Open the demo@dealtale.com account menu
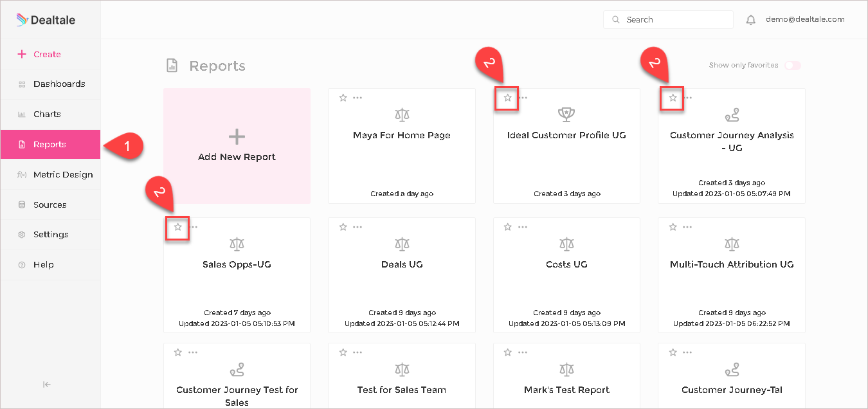Image resolution: width=868 pixels, height=409 pixels. [805, 20]
